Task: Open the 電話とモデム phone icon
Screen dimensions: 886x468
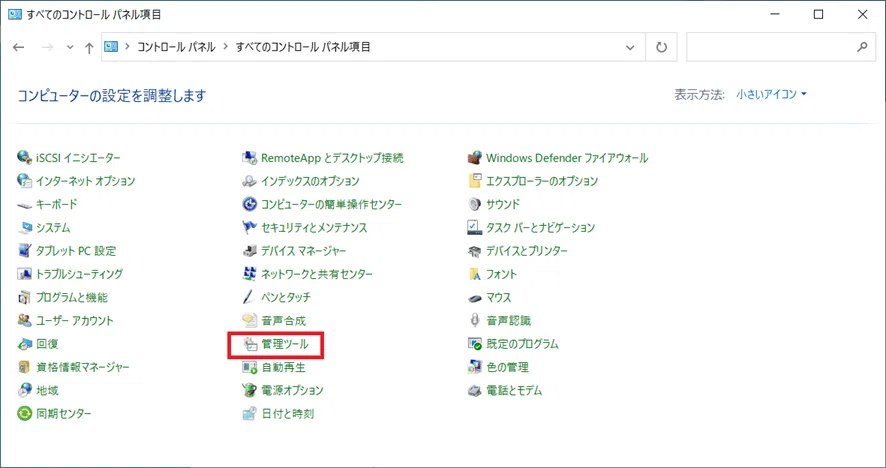Action: coord(475,391)
